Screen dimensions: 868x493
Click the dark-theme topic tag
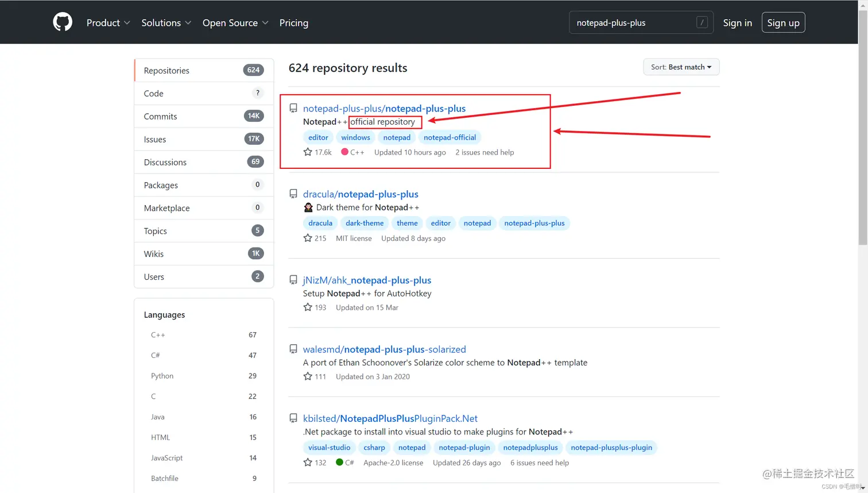pos(365,223)
